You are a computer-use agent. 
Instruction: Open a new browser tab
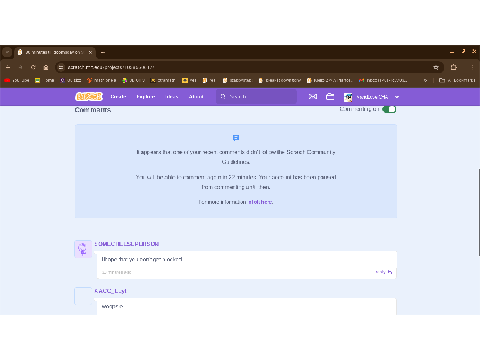click(x=103, y=52)
